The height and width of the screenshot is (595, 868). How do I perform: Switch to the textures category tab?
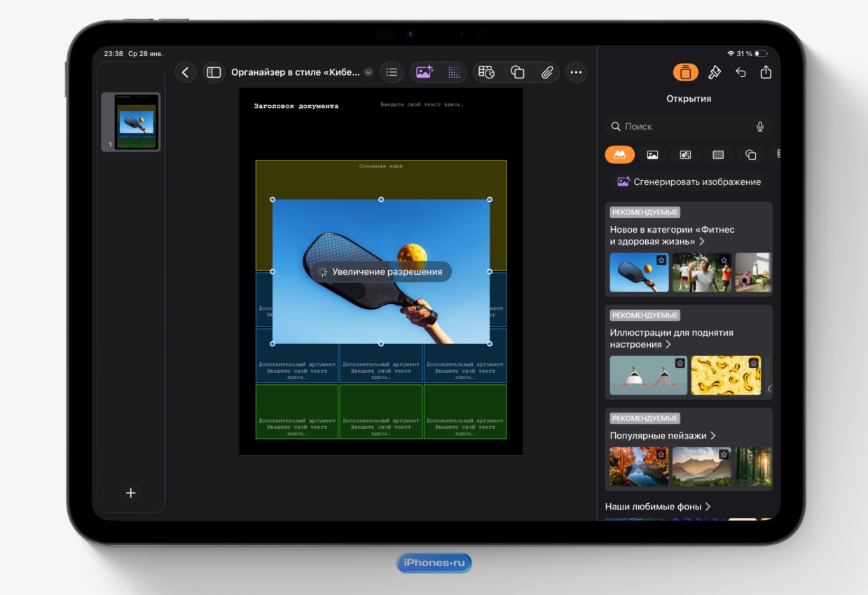tap(718, 155)
